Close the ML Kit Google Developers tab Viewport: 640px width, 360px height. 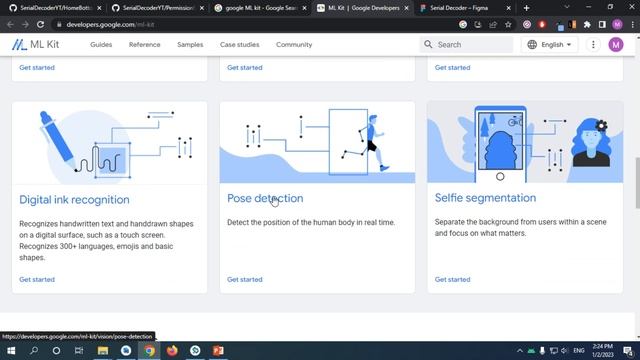pyautogui.click(x=406, y=8)
